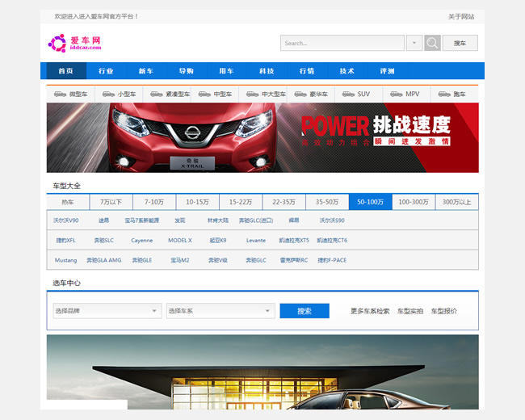The height and width of the screenshot is (420, 525).
Task: Click the car icon beside 微型车
Action: 60,94
